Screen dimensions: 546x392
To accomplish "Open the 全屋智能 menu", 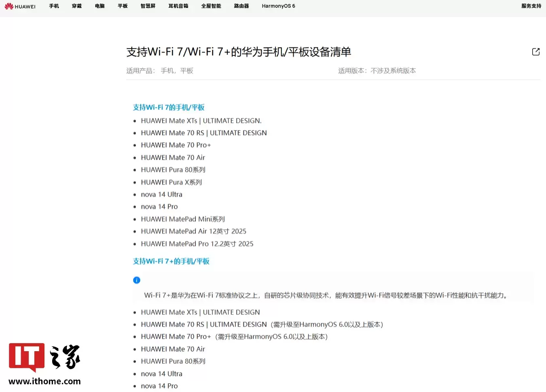I will 211,6.
